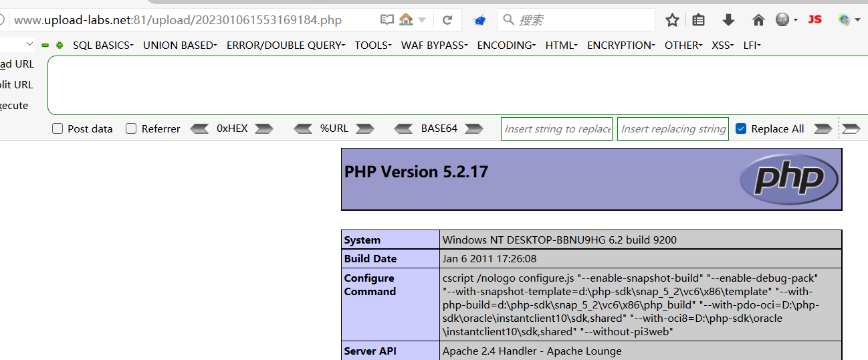The width and height of the screenshot is (868, 360).
Task: Click the System row label
Action: (362, 240)
